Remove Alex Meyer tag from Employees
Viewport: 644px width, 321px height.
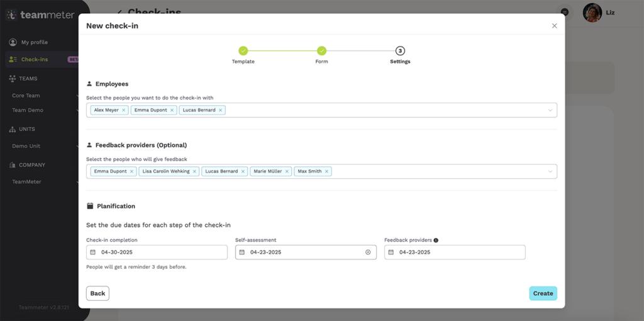pyautogui.click(x=124, y=110)
